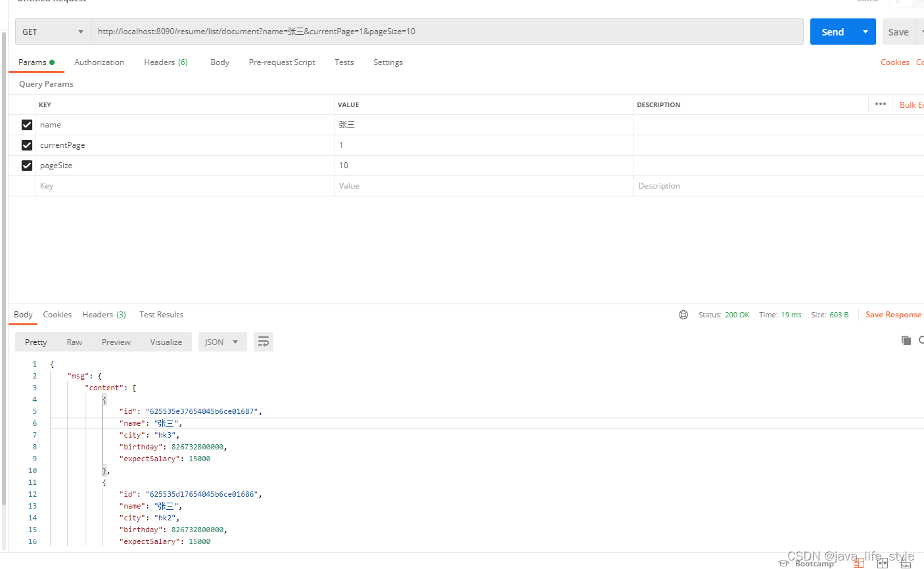The width and height of the screenshot is (924, 569).
Task: Click the value cell of the pageSize parameter
Action: pyautogui.click(x=483, y=166)
